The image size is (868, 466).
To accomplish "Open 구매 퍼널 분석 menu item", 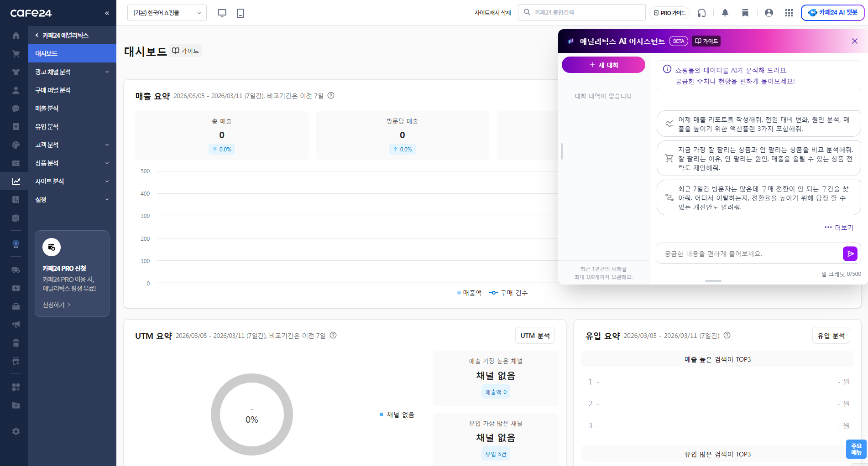I will point(72,90).
